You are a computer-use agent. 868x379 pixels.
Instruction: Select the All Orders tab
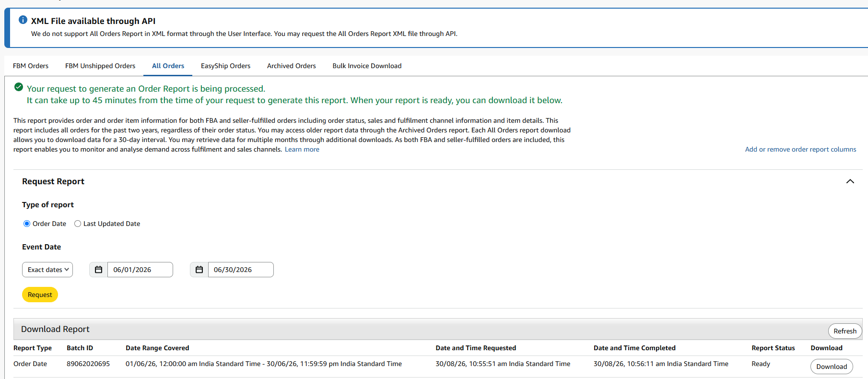(168, 66)
